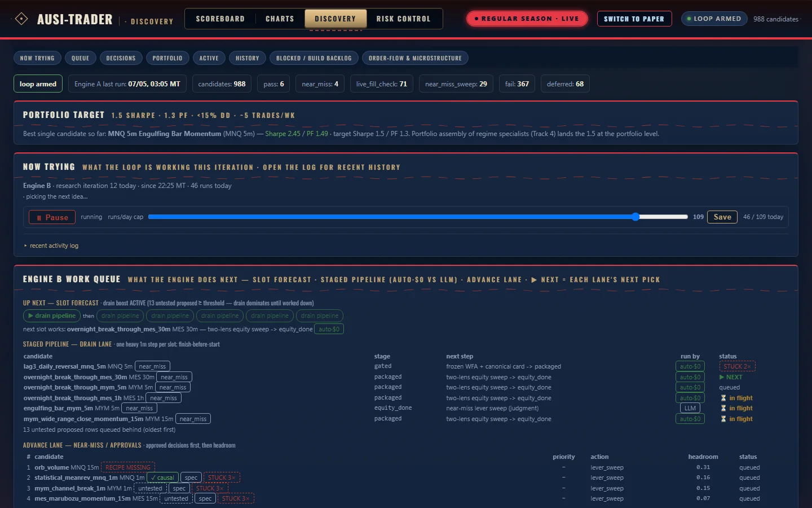Select the Discovery tab
Screen dimensions: 812x508
(x=336, y=19)
